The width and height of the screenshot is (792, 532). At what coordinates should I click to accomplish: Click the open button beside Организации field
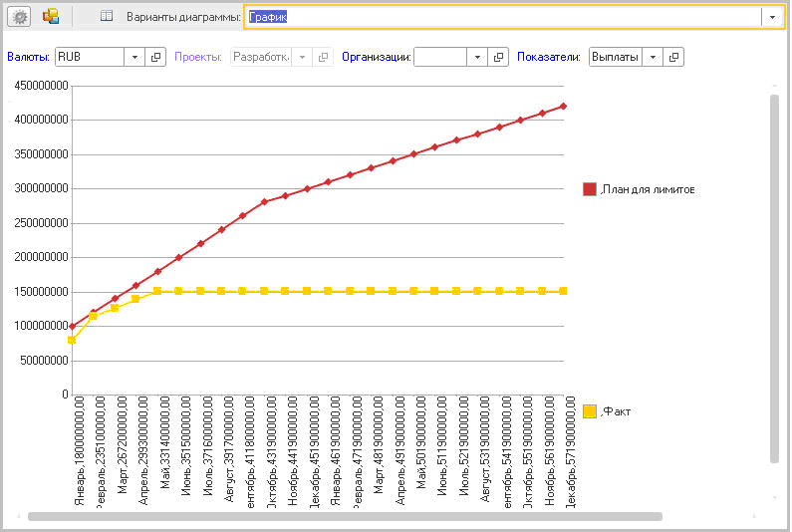point(499,58)
